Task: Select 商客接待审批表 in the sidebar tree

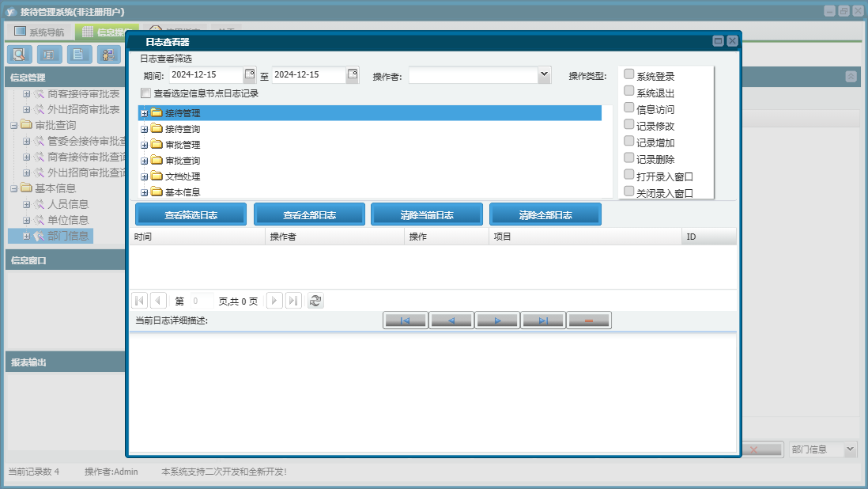Action: pos(84,94)
